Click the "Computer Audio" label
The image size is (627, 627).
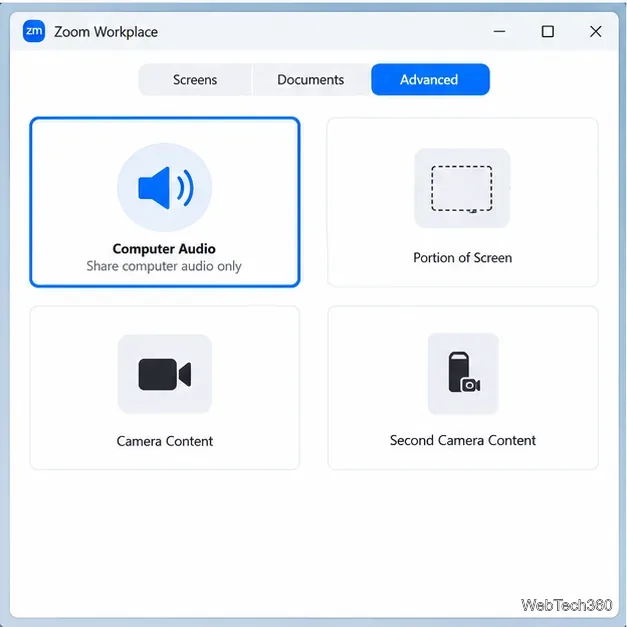tap(164, 249)
